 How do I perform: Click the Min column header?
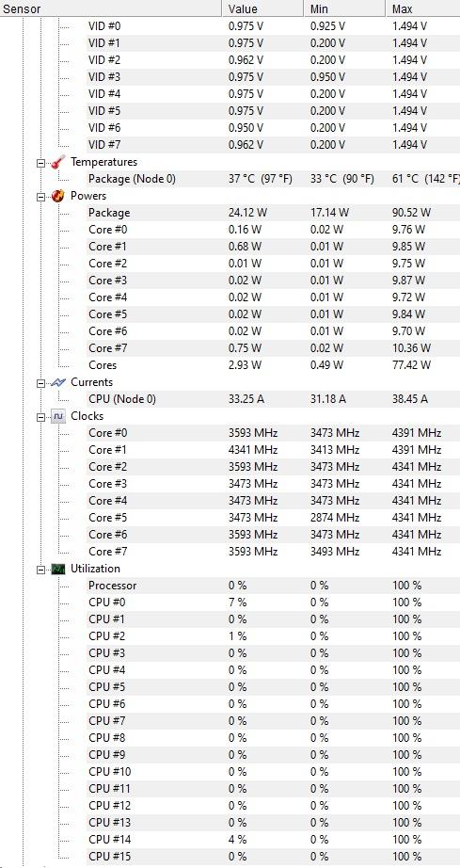tap(344, 8)
